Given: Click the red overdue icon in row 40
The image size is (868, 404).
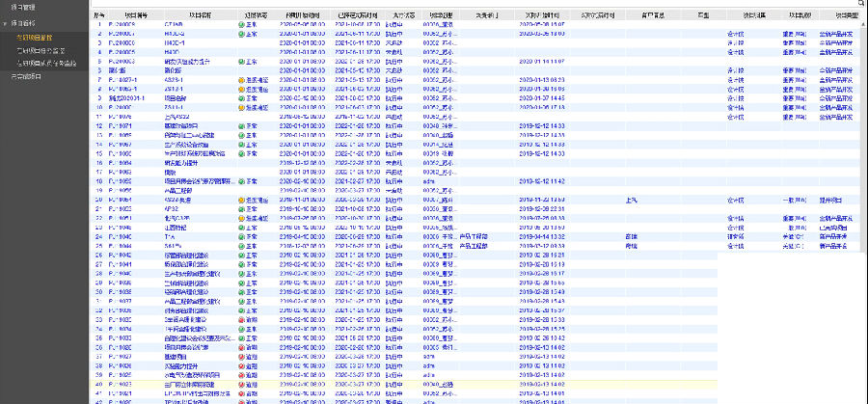Looking at the screenshot, I should 241,384.
